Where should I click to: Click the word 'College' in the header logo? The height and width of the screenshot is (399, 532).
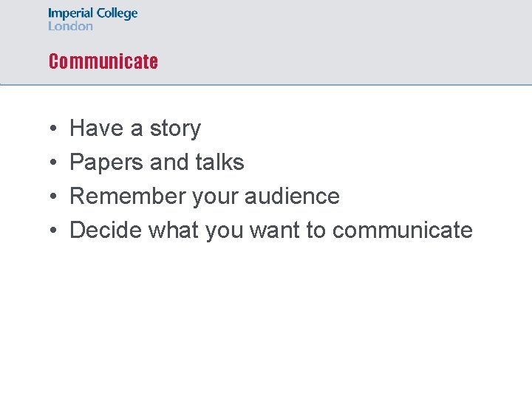click(118, 14)
